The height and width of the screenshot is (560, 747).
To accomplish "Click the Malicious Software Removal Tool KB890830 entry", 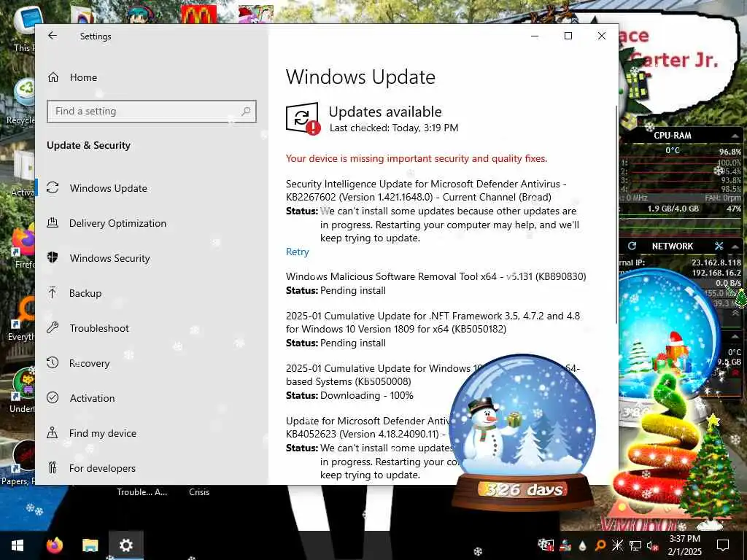I will tap(436, 276).
